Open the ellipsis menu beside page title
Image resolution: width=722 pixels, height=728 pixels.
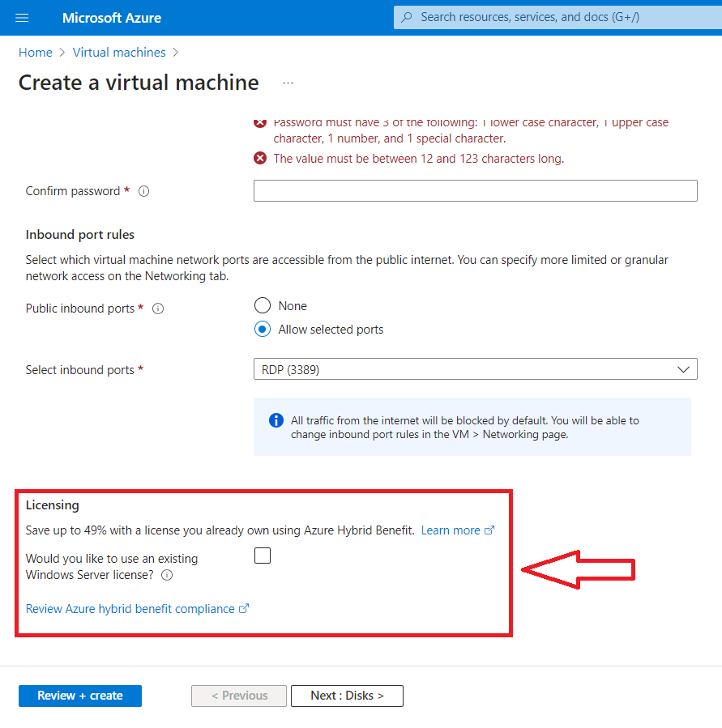pos(288,83)
